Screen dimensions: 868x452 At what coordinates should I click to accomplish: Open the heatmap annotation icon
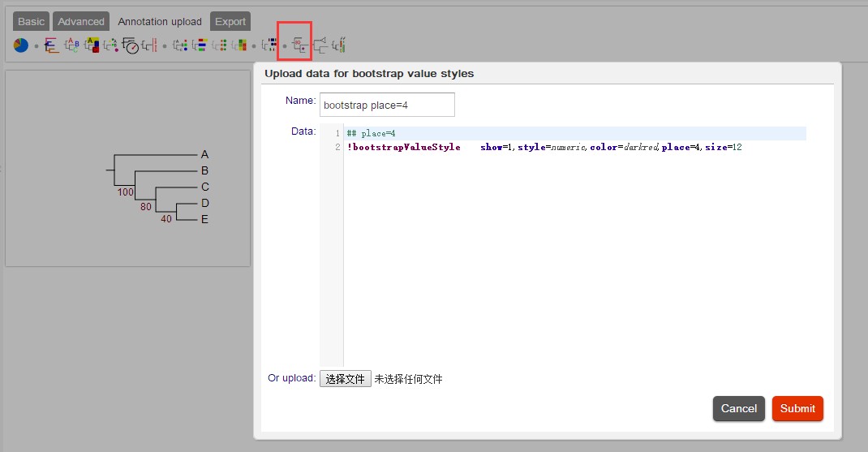(239, 45)
